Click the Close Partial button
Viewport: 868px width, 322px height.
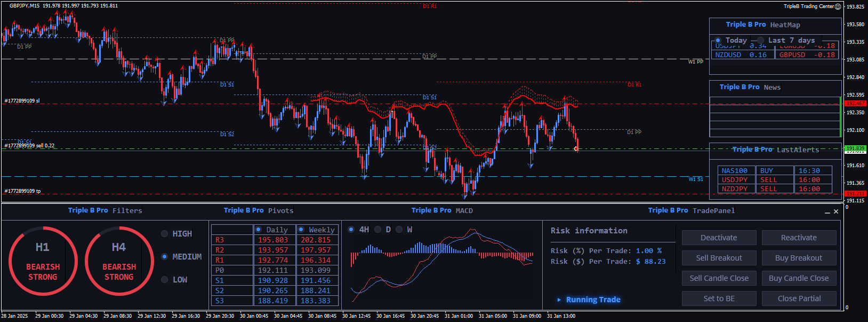tap(799, 299)
